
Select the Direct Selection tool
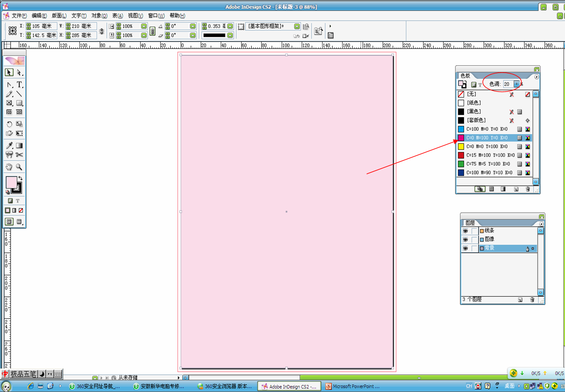click(x=19, y=73)
